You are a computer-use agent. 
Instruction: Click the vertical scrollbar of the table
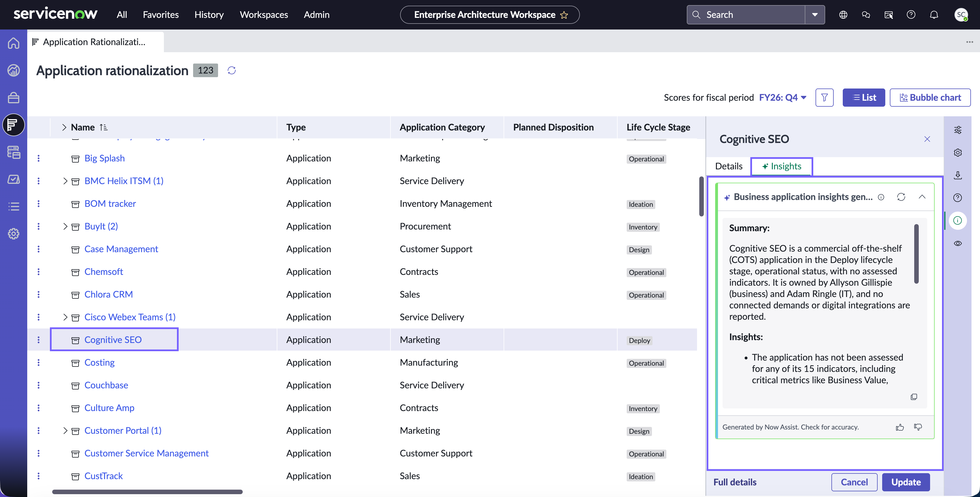pyautogui.click(x=701, y=196)
